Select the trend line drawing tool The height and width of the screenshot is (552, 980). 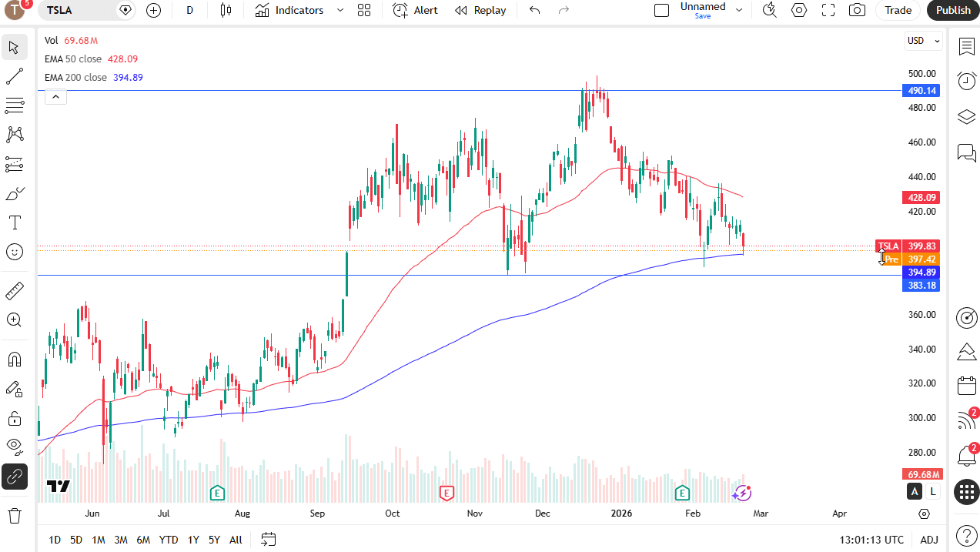click(14, 76)
